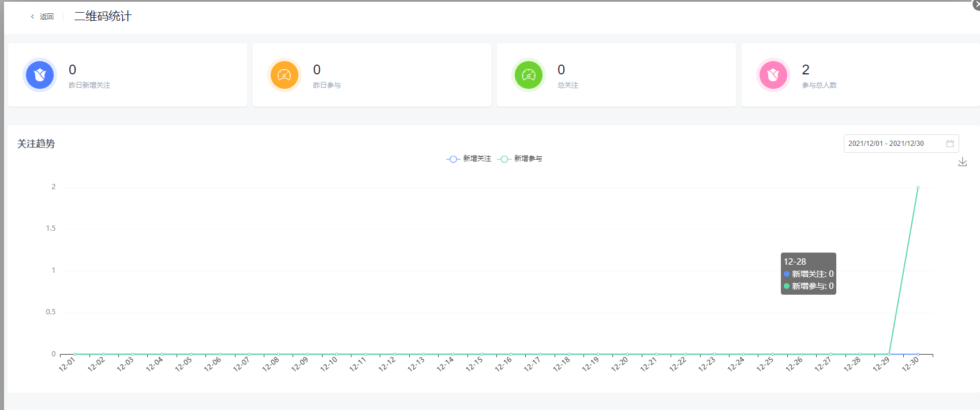Click the 12-15 x-axis label
980x410 pixels.
click(474, 364)
